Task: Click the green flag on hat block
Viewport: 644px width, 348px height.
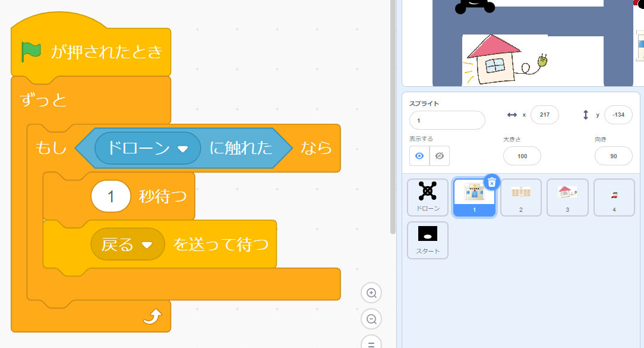Action: point(31,52)
